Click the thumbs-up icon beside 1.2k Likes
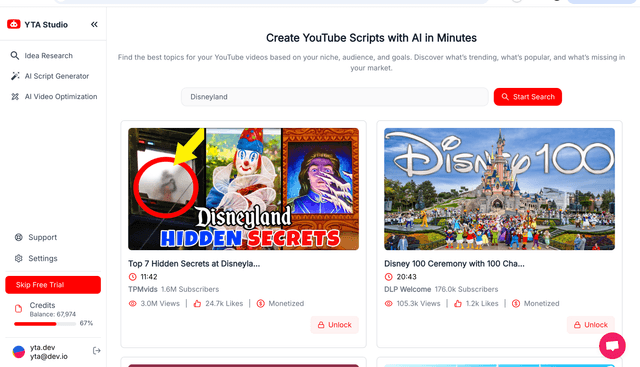The height and width of the screenshot is (367, 640). pos(458,303)
